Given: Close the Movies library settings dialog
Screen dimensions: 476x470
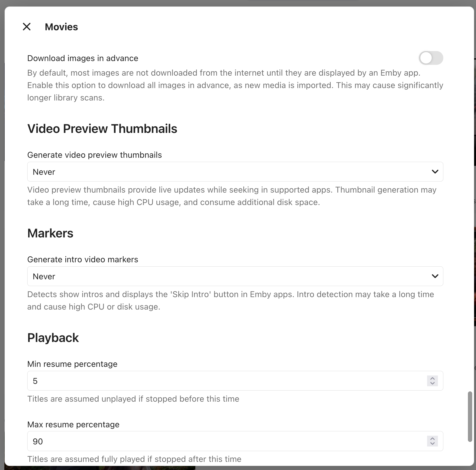Looking at the screenshot, I should (27, 27).
